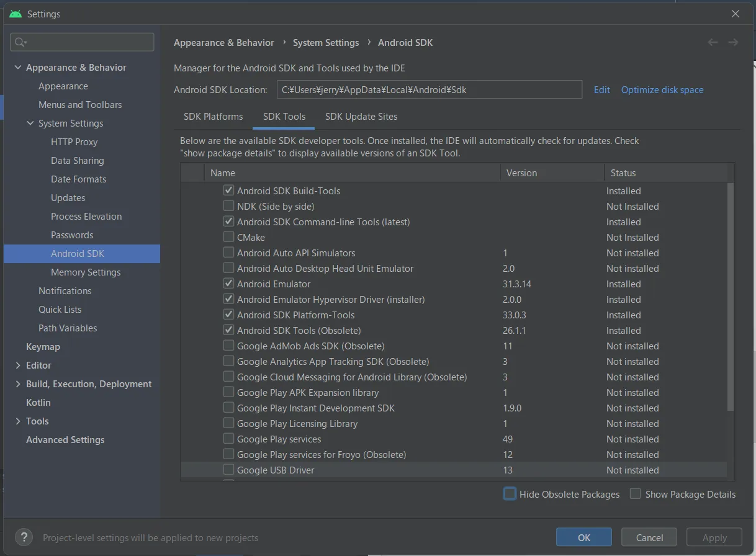Image resolution: width=756 pixels, height=556 pixels.
Task: Uncheck Android SDK Tools (Obsolete) checkbox
Action: pos(228,330)
